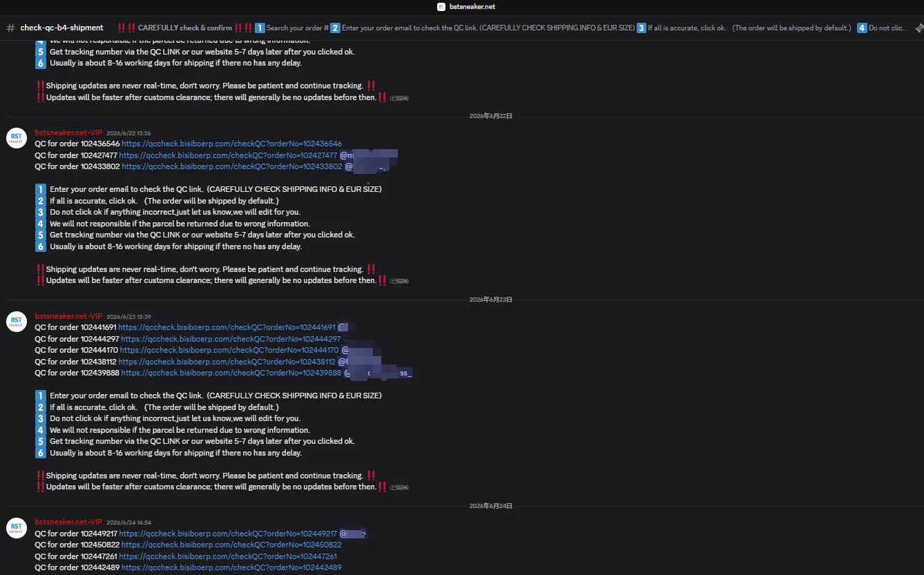Click number 4 emoji in the 6/23 message
The height and width of the screenshot is (575, 924).
41,430
